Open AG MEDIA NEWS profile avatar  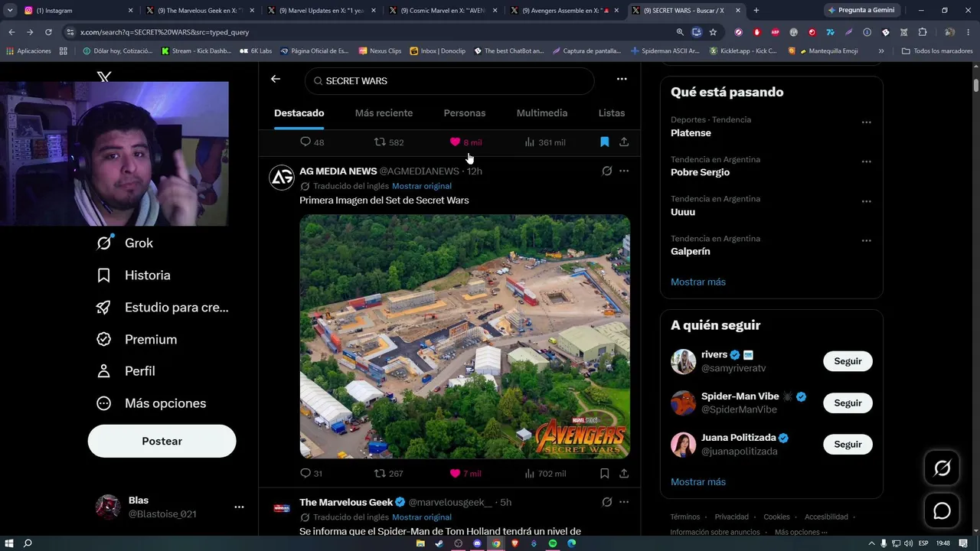282,178
